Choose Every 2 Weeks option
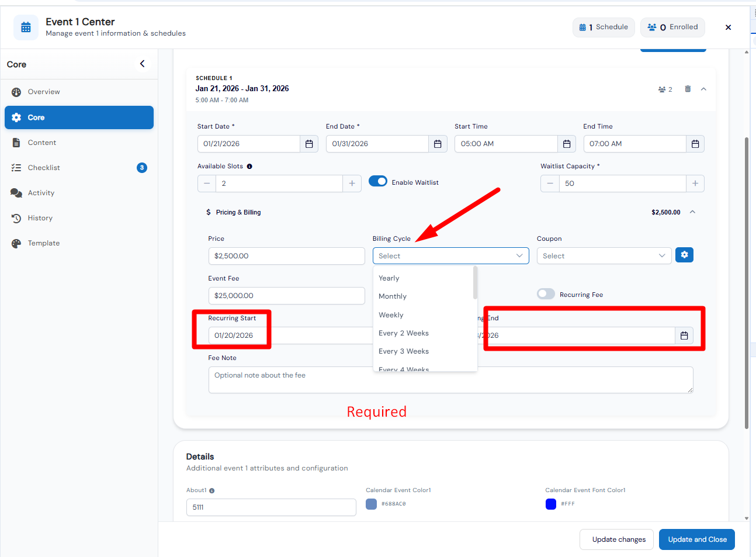 pos(423,333)
